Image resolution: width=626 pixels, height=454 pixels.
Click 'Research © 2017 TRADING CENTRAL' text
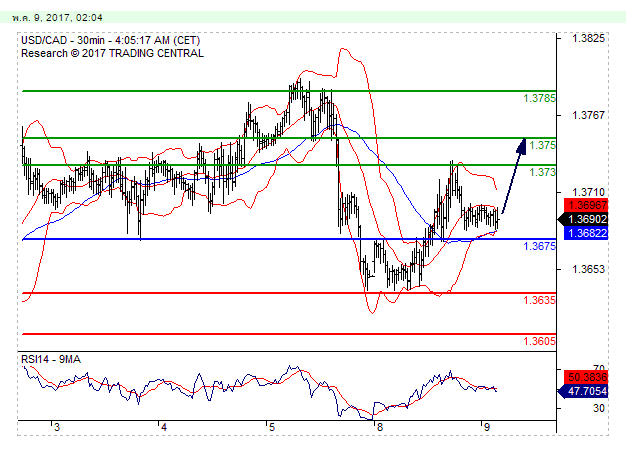[x=112, y=53]
